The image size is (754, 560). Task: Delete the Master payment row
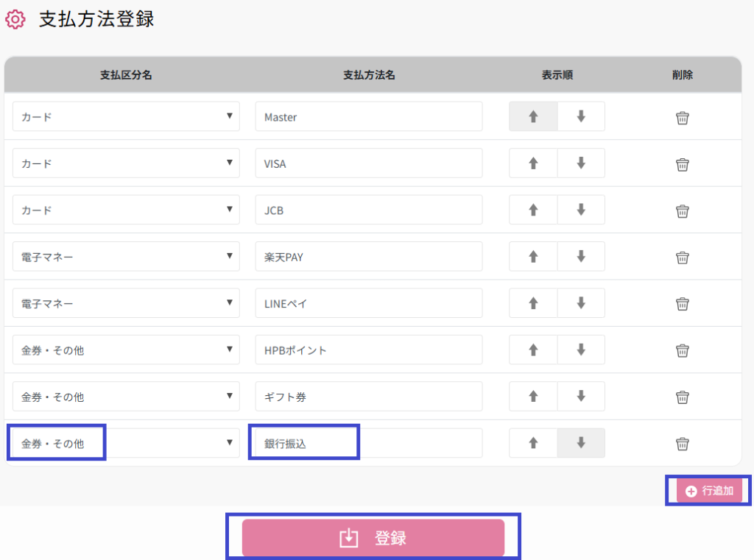683,118
